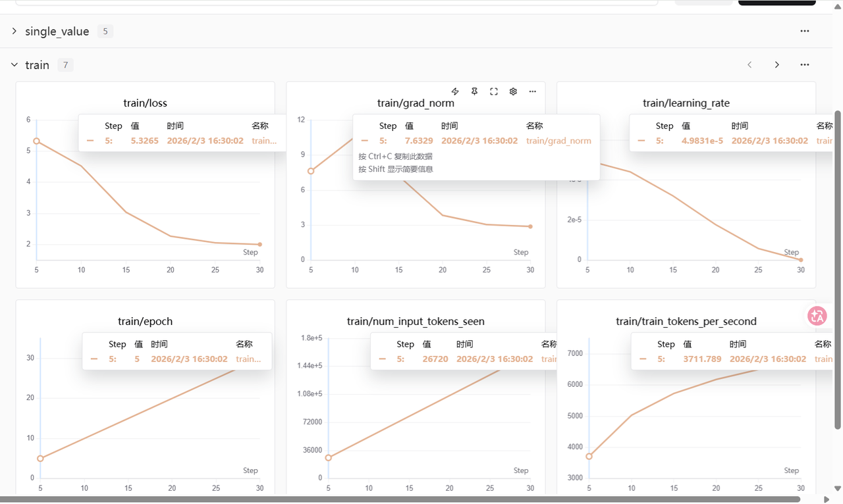The height and width of the screenshot is (504, 843).
Task: Open train/grad_norm chart in fullscreen
Action: tap(494, 91)
